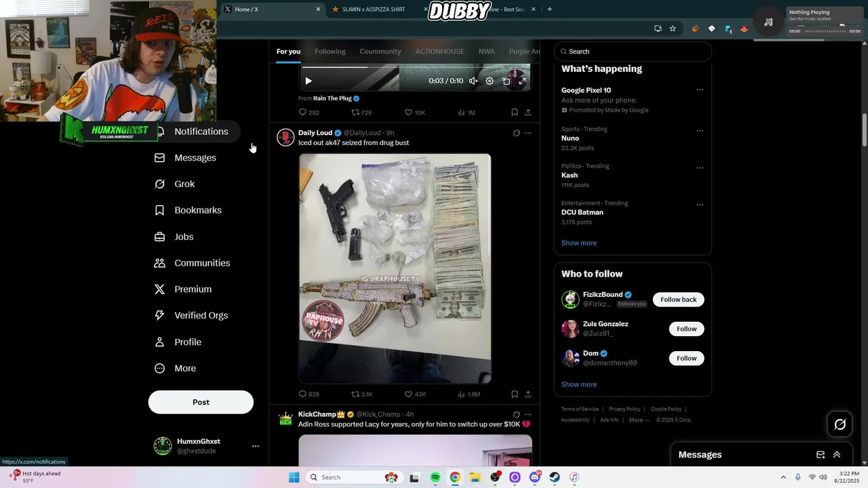Image resolution: width=868 pixels, height=488 pixels.
Task: Bookmark the Daily Loud post
Action: (515, 394)
